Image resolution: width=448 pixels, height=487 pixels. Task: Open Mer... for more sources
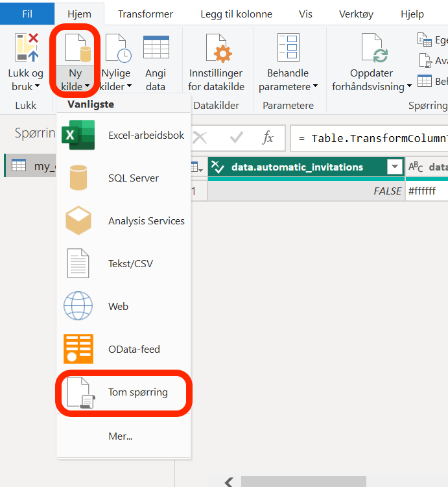point(124,436)
